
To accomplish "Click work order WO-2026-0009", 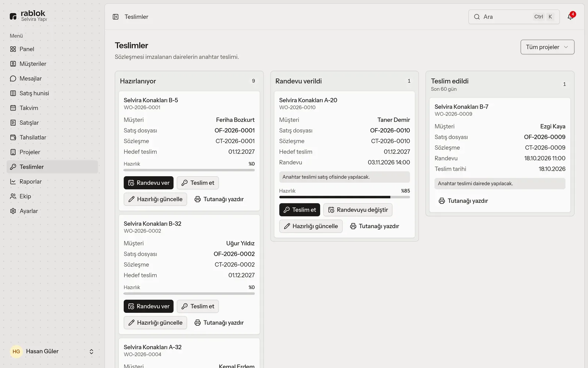I will pyautogui.click(x=453, y=114).
